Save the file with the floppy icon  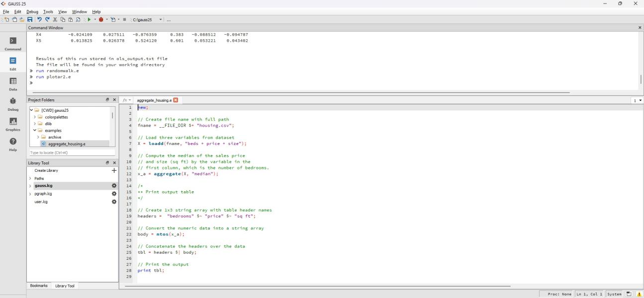tap(30, 19)
